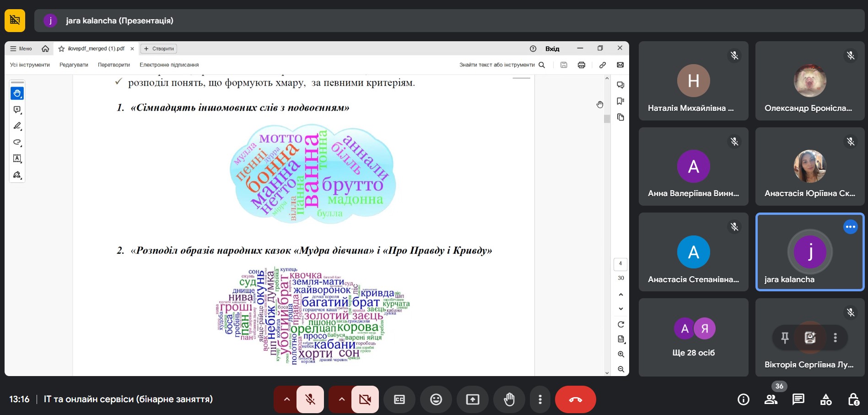Click Знайти текст або інструменти search field
This screenshot has height=415, width=868.
point(497,65)
